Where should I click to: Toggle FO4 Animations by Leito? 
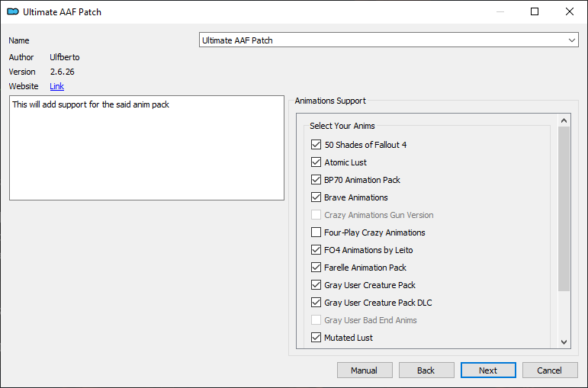point(316,250)
